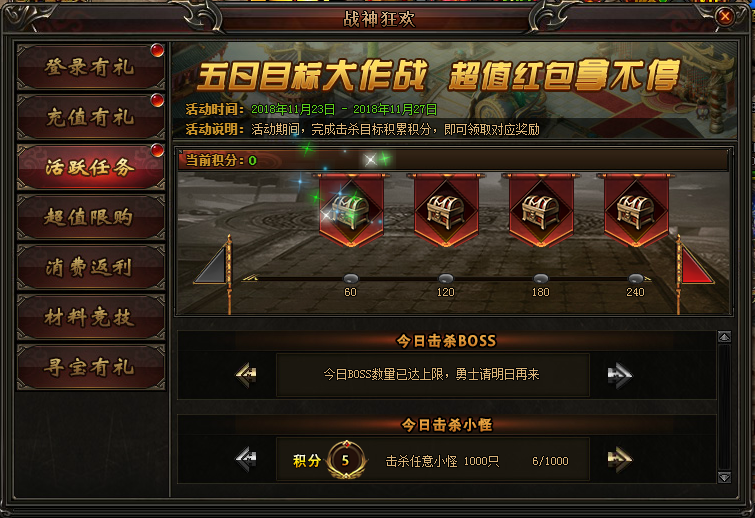Go to previous BOSS task with left arrow
The height and width of the screenshot is (518, 755).
(x=246, y=375)
